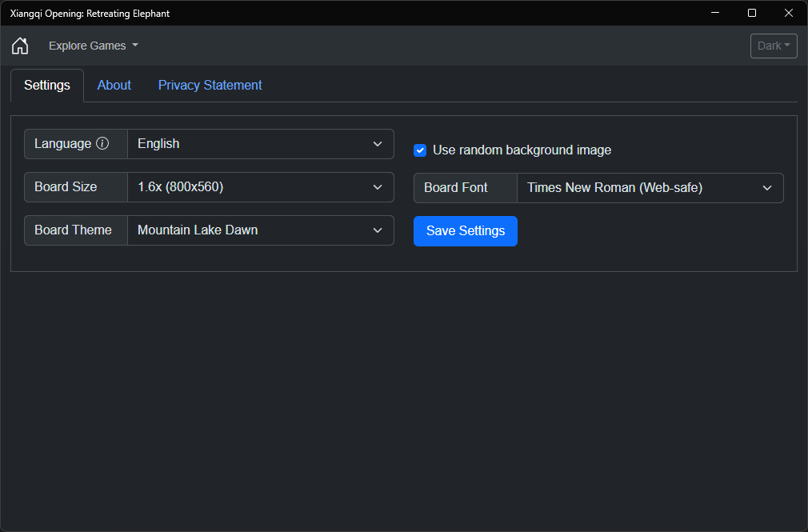
Task: Click the Board Font label
Action: tap(456, 188)
